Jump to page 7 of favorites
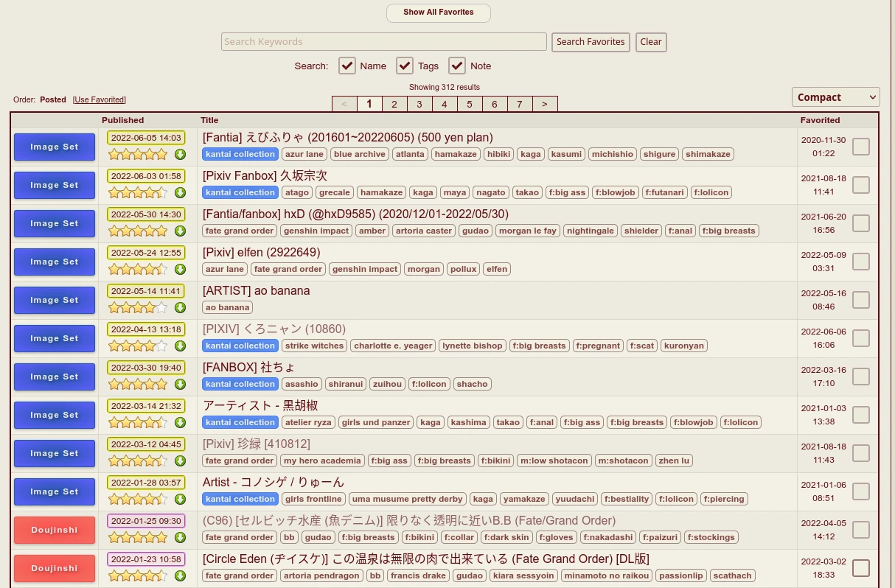 (519, 104)
